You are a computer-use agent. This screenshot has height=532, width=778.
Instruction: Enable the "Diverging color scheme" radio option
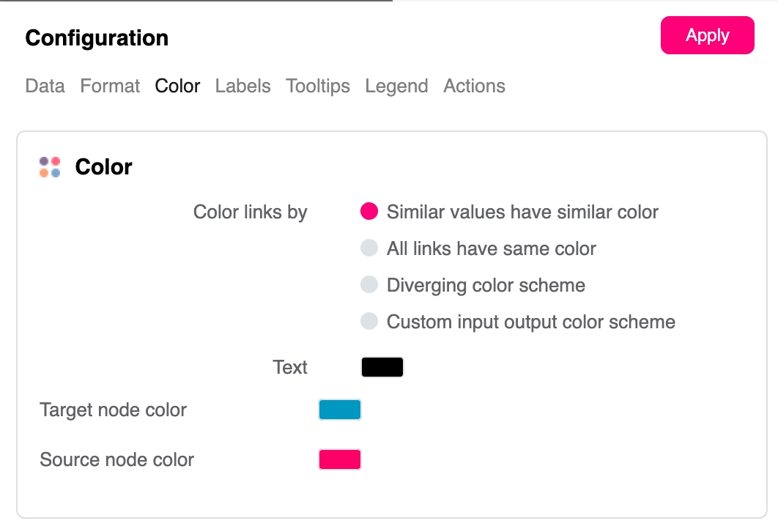pos(369,285)
